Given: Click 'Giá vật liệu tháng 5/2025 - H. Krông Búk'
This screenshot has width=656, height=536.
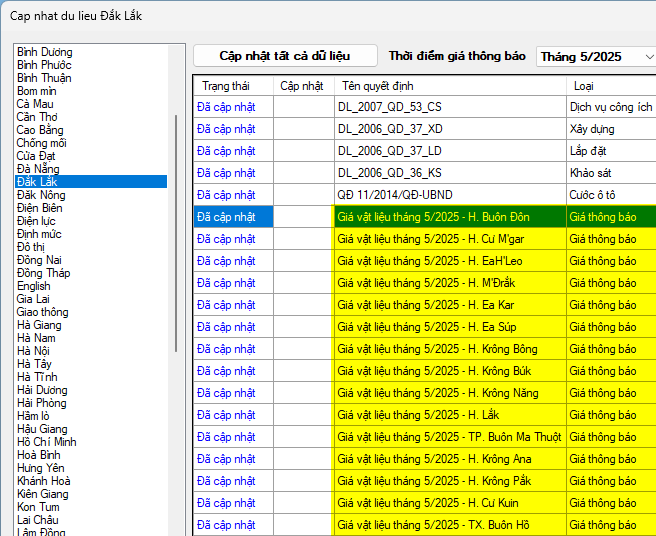Looking at the screenshot, I should (x=450, y=371).
